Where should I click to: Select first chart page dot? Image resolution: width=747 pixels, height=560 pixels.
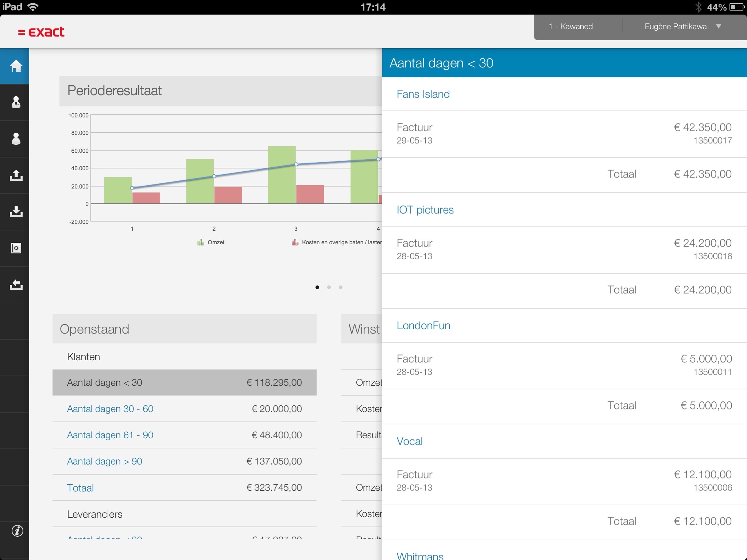(317, 287)
